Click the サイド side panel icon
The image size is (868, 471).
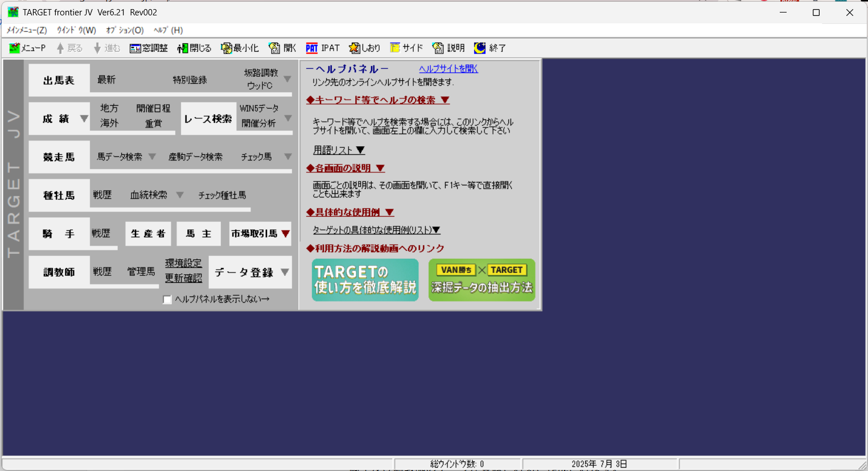point(395,48)
